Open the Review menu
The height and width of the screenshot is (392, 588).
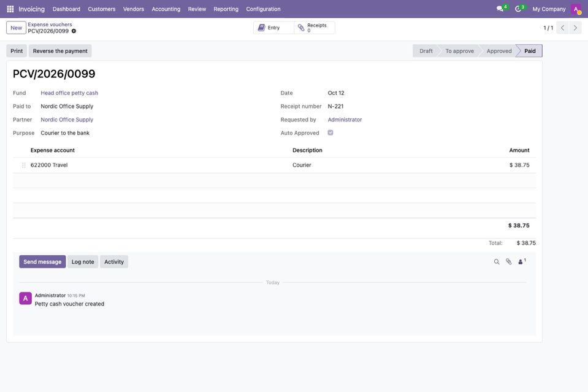coord(197,9)
